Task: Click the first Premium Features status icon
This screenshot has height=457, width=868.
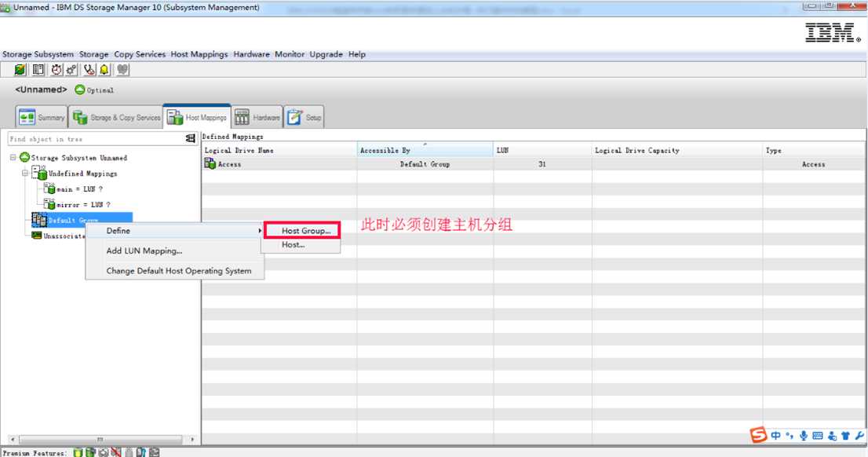Action: pyautogui.click(x=78, y=452)
